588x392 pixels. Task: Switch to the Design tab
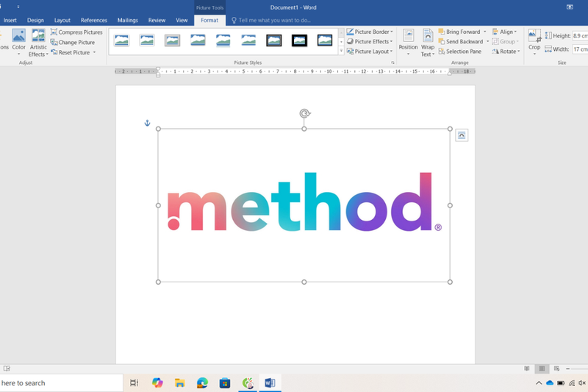point(35,21)
